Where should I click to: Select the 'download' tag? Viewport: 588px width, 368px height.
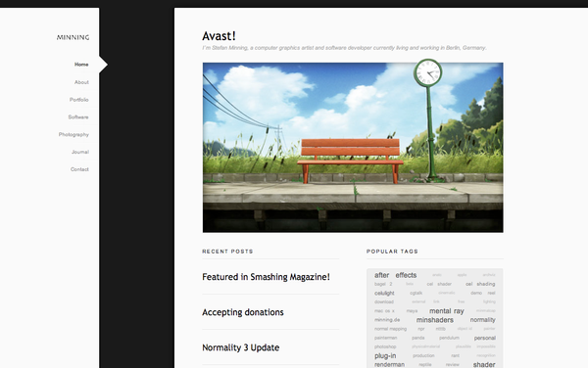[x=383, y=301]
